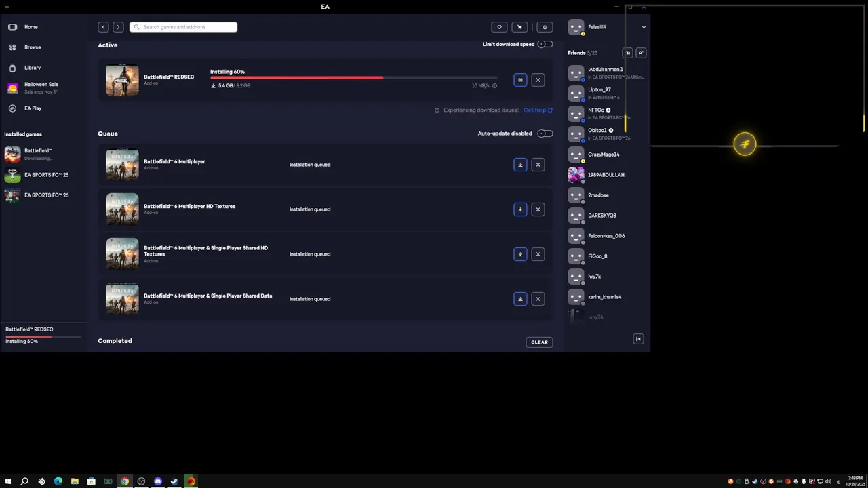Click the Faisalll4 profile avatar
The width and height of the screenshot is (868, 488).
pos(576,27)
